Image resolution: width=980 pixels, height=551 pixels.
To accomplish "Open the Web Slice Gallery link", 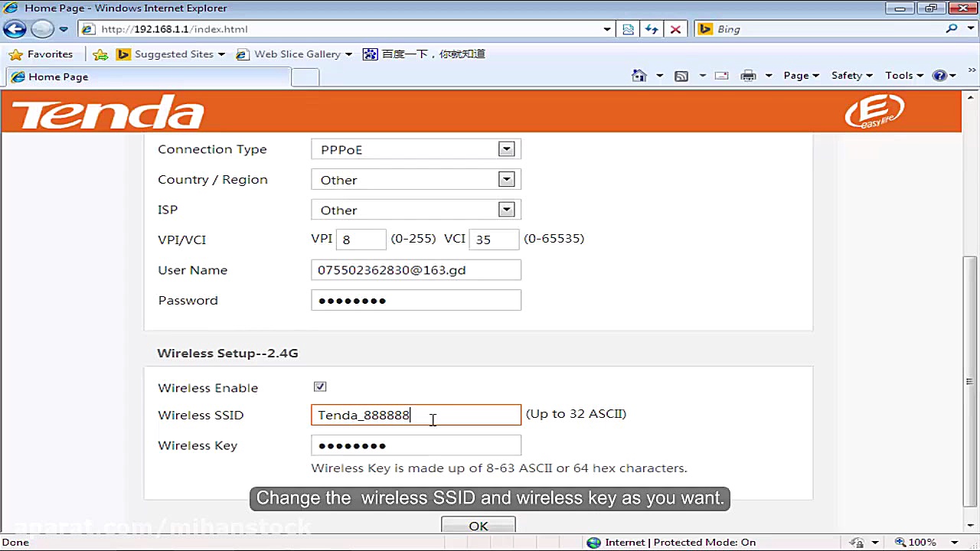I will coord(294,54).
